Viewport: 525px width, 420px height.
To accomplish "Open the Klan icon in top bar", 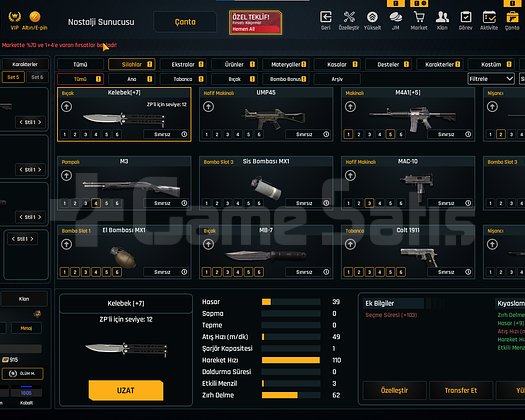I will (x=442, y=17).
